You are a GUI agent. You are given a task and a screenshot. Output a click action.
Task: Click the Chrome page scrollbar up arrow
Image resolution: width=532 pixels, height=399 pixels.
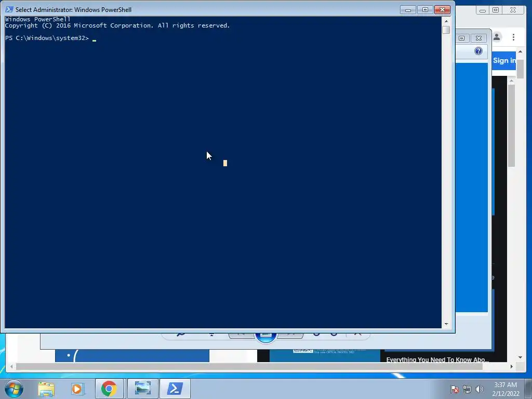click(520, 51)
